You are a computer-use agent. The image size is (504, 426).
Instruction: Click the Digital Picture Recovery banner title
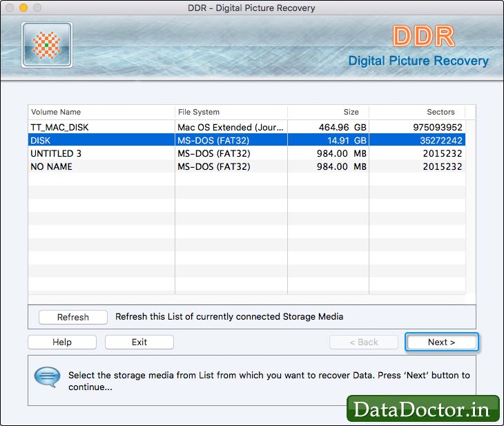click(418, 61)
